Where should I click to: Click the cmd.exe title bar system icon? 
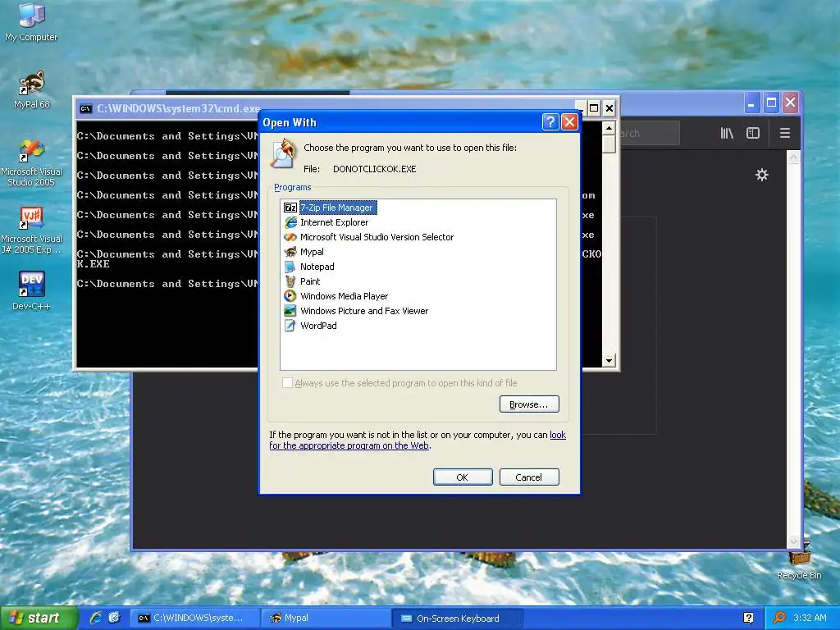point(85,109)
